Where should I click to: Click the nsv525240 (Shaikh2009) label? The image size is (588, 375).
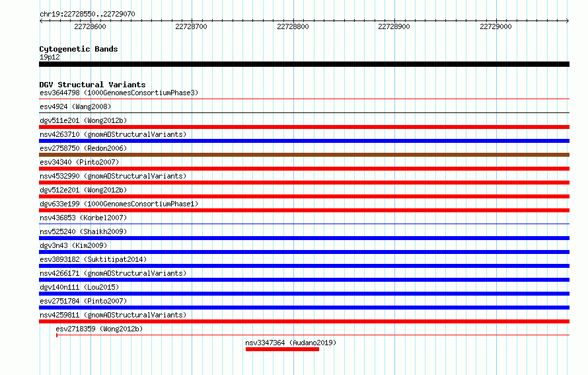click(83, 231)
